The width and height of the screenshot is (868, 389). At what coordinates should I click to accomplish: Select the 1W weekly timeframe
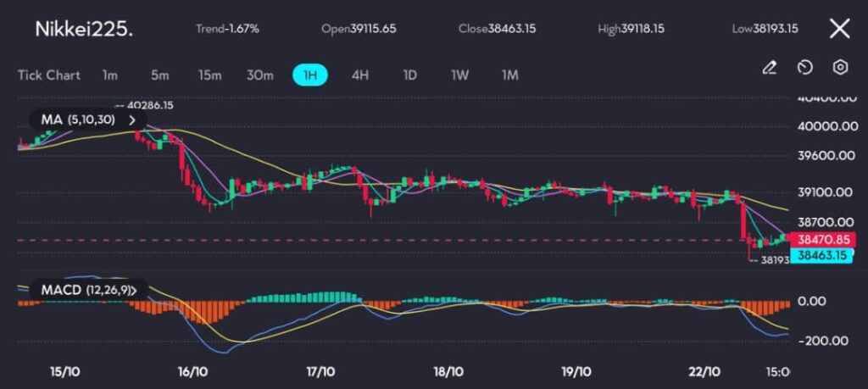(459, 75)
